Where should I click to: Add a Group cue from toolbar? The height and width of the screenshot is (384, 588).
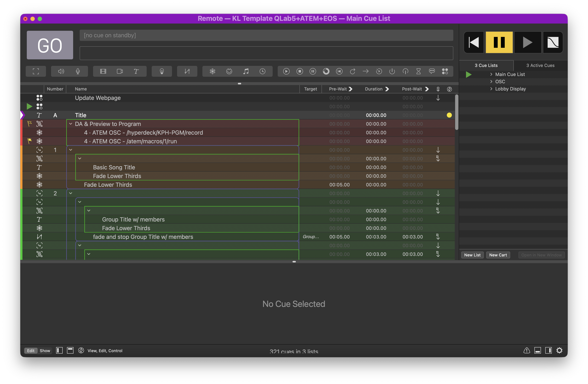[x=36, y=71]
